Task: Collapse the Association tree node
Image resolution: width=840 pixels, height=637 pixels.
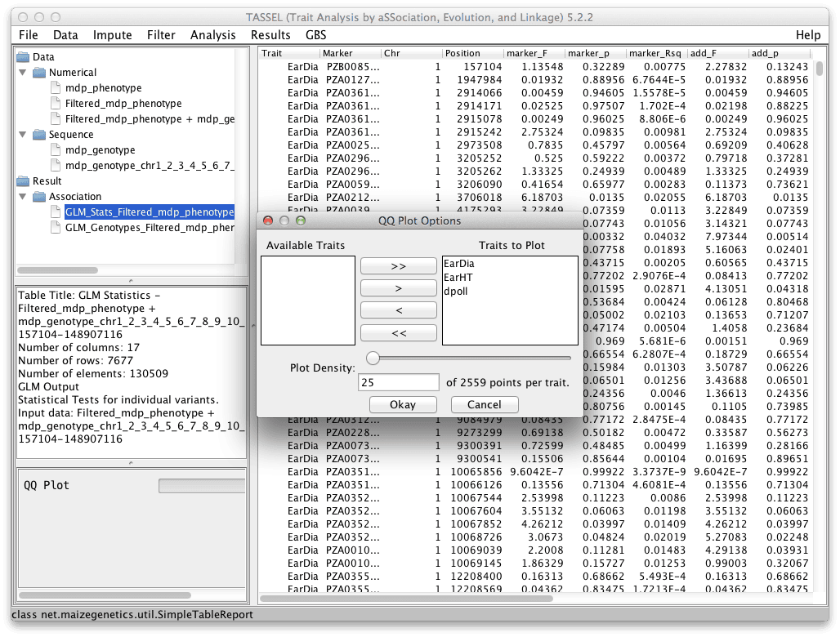Action: (23, 197)
